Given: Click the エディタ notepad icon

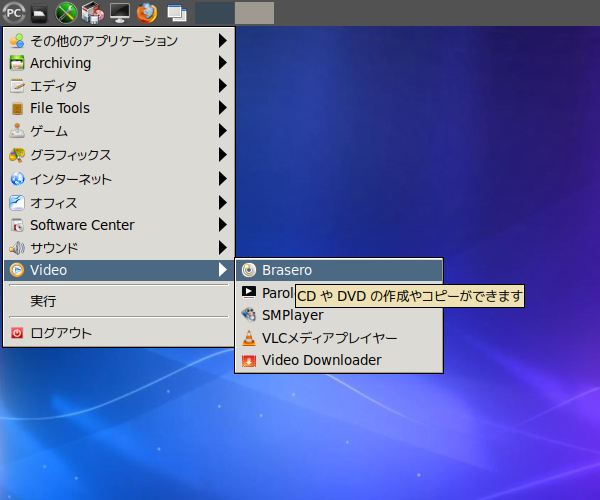Looking at the screenshot, I should pyautogui.click(x=17, y=86).
